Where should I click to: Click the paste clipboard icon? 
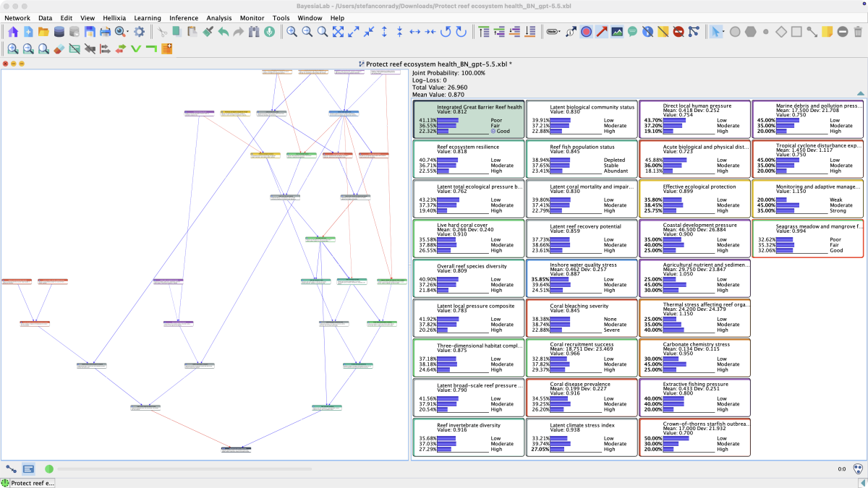click(x=192, y=32)
